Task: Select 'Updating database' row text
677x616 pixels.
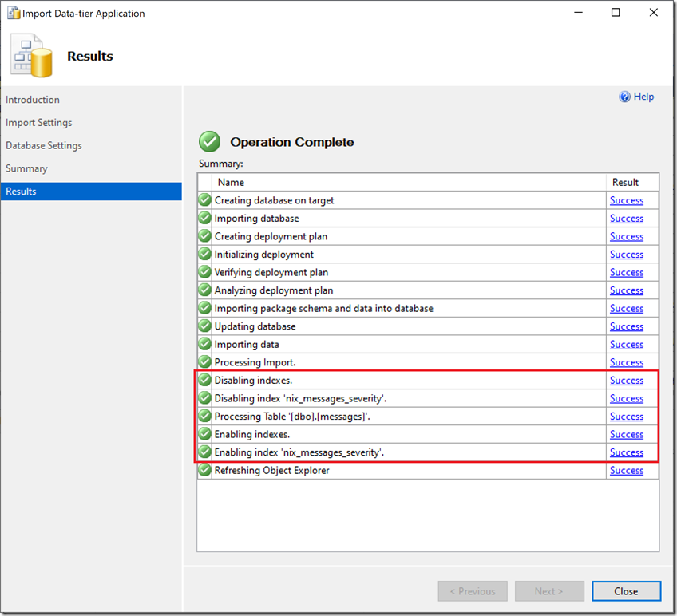Action: pos(255,326)
